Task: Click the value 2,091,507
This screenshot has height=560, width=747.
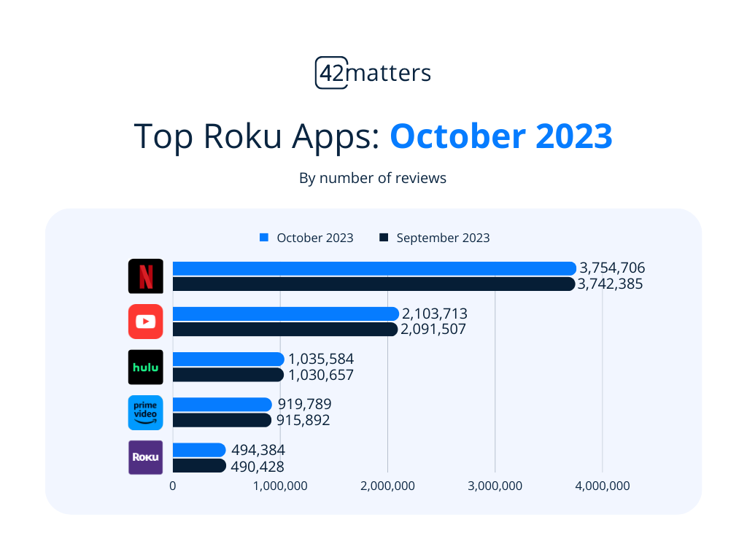Action: click(433, 329)
